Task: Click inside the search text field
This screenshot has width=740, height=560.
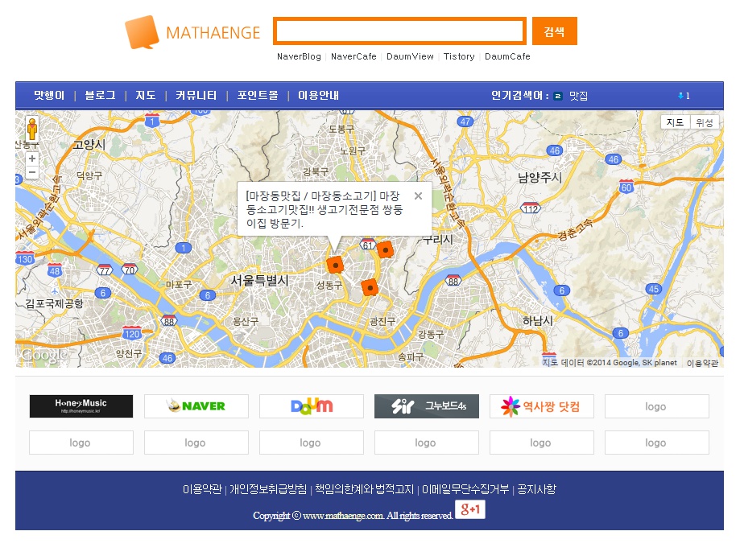Action: tap(399, 31)
